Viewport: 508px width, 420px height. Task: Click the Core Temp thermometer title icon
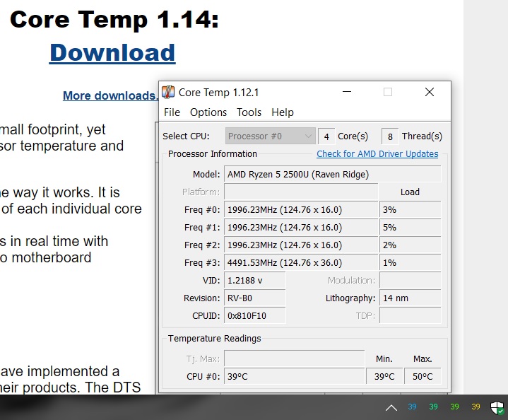tap(168, 92)
